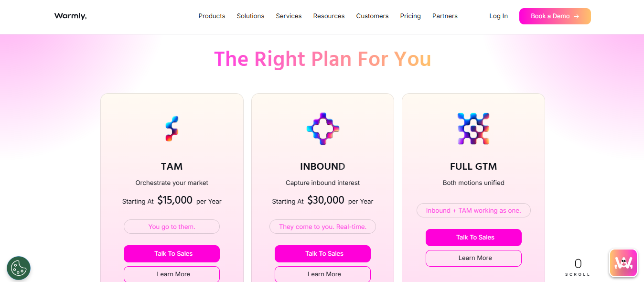
Task: Click Talk To Sales under the TAM plan
Action: point(172,254)
